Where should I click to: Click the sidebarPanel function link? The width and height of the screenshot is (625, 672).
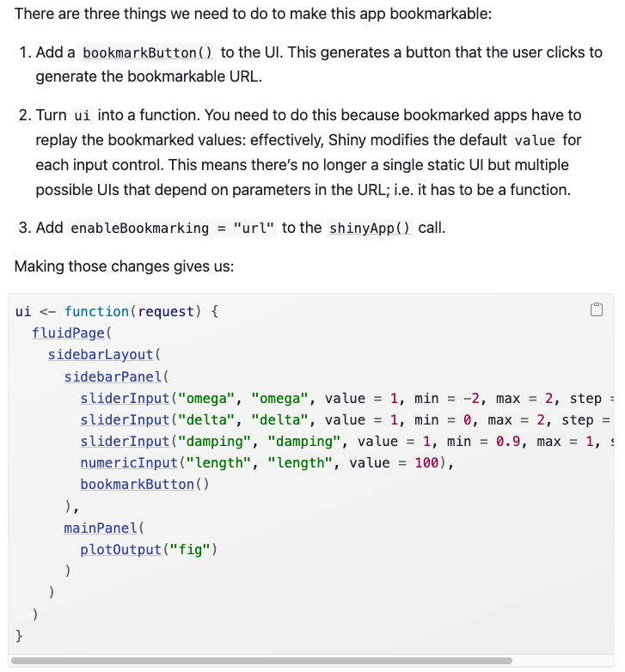tap(113, 376)
